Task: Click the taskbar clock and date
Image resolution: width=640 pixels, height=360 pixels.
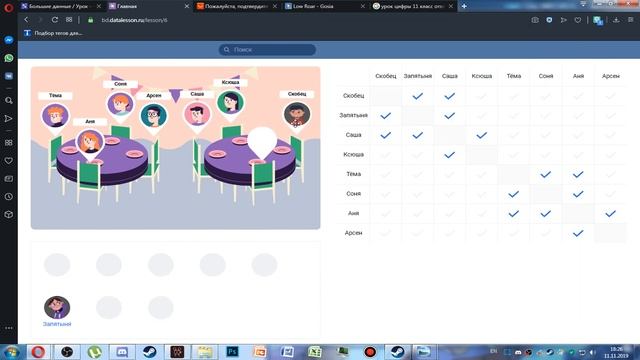Action: 616,352
